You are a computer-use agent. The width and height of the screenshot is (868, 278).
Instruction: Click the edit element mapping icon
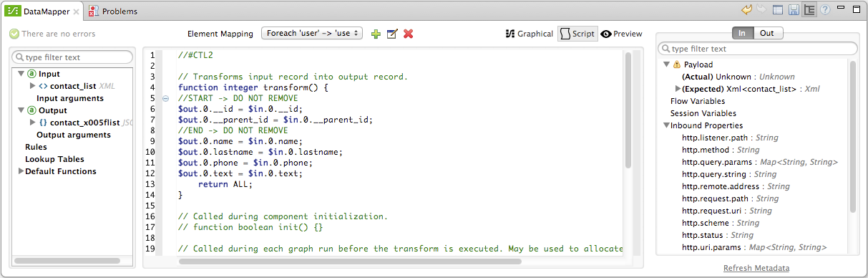(x=392, y=34)
